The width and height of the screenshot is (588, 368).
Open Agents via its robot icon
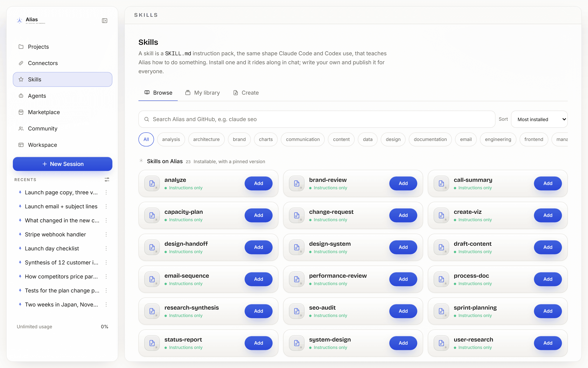pos(21,96)
